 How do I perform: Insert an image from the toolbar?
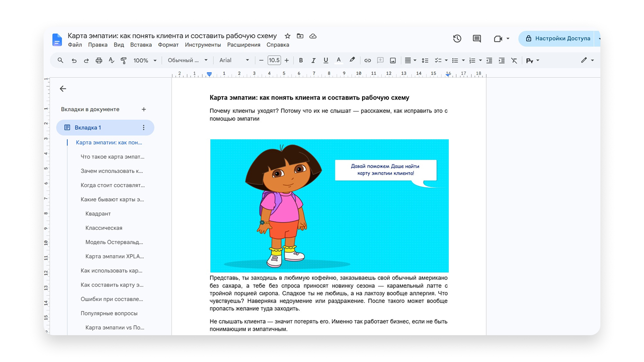pos(393,60)
